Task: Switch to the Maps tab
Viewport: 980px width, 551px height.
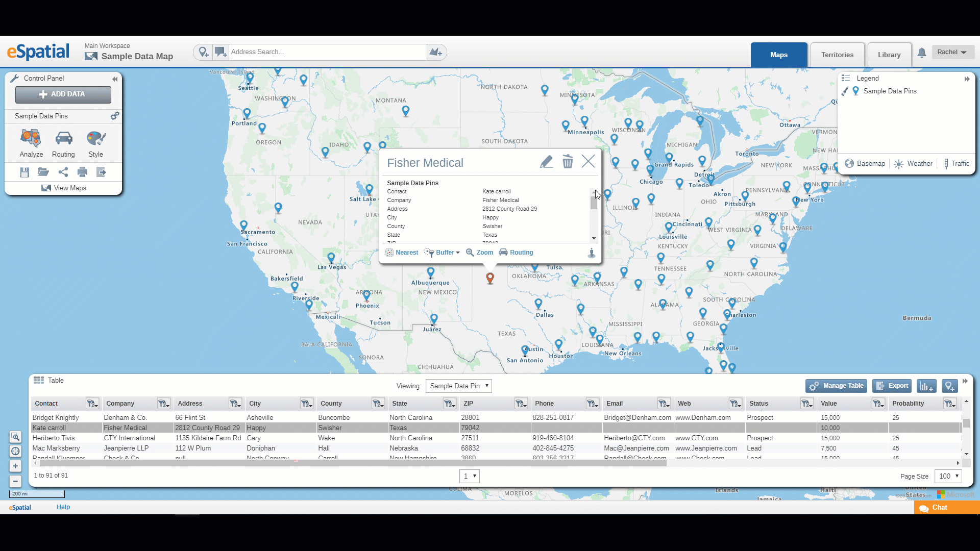Action: pos(779,55)
